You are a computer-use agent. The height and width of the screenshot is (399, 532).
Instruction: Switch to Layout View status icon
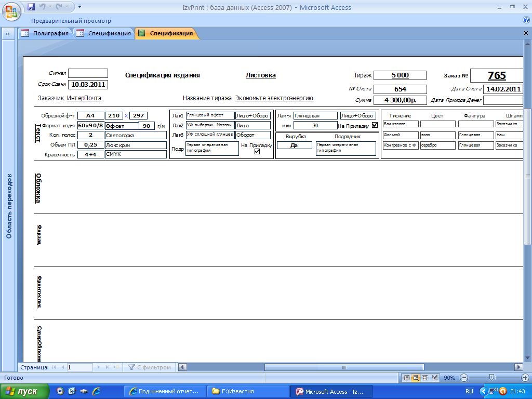coord(425,377)
